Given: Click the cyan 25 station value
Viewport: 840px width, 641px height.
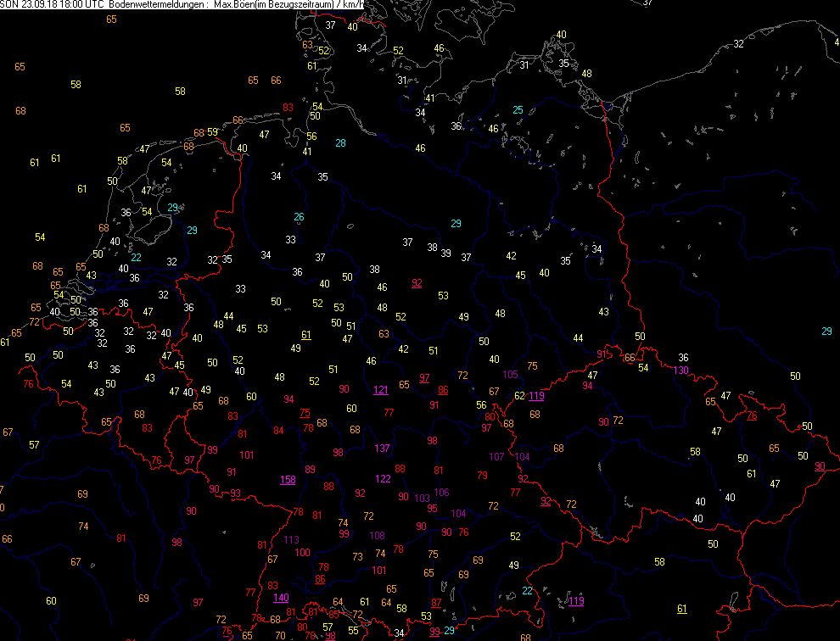Looking at the screenshot, I should click(x=518, y=109).
